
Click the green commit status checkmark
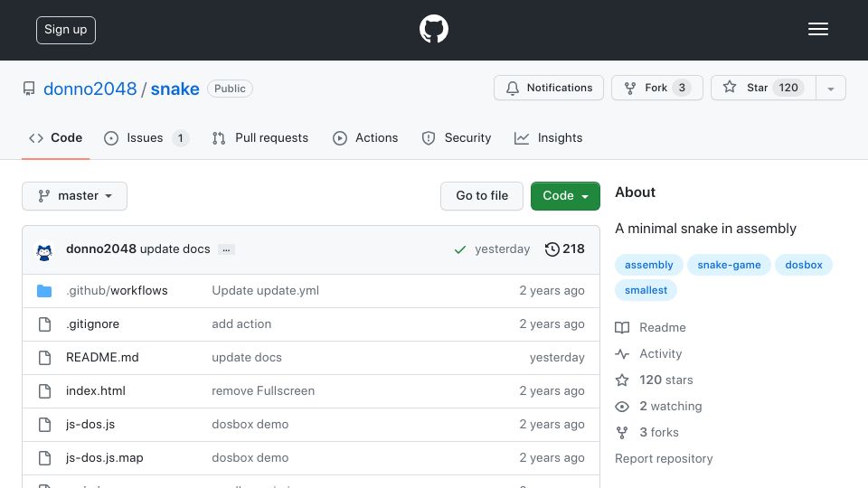(x=459, y=249)
